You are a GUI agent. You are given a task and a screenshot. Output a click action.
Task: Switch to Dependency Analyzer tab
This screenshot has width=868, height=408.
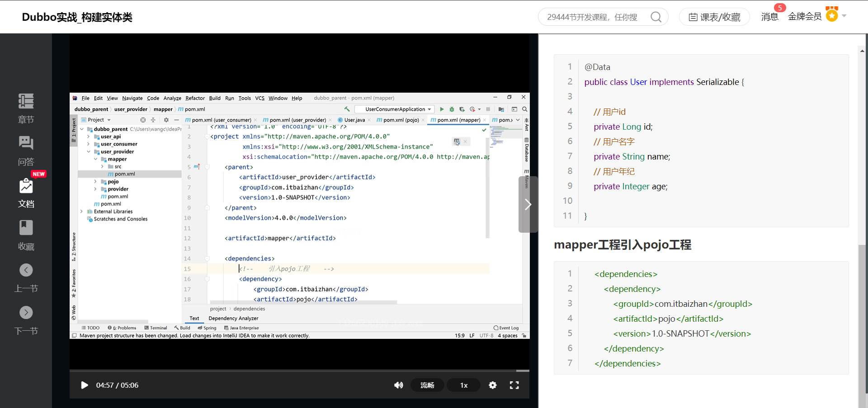[x=233, y=318]
